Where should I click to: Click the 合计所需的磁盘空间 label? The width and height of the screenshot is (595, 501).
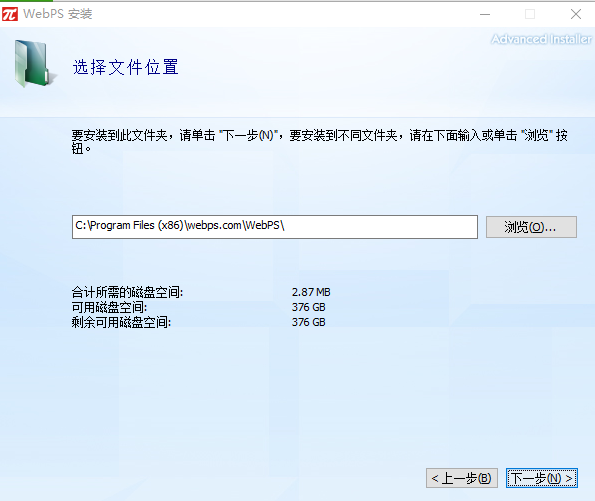click(128, 292)
